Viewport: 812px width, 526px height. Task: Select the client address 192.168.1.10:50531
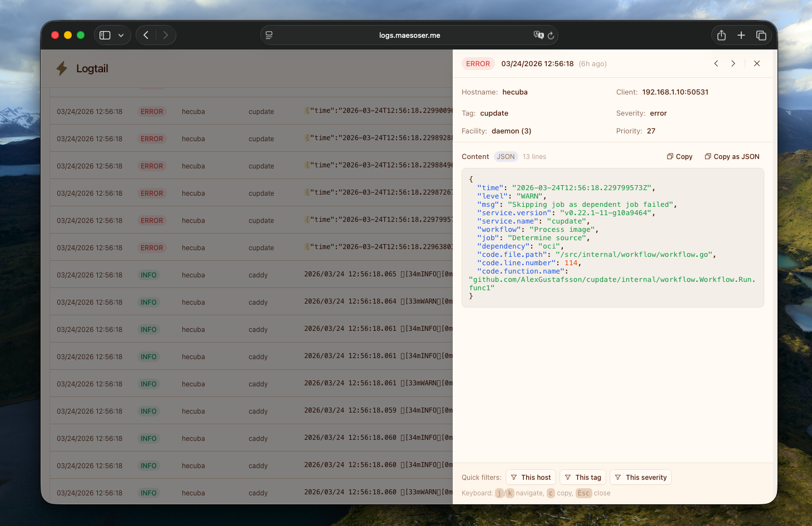click(x=675, y=92)
